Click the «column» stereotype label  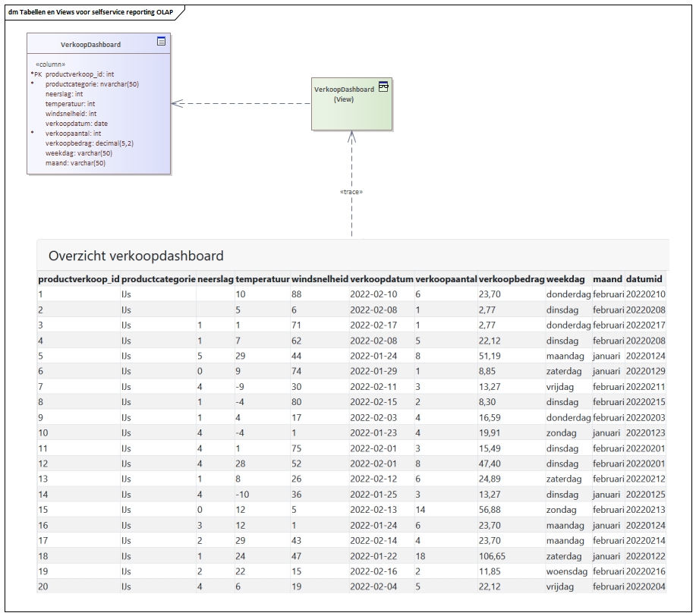coord(51,64)
